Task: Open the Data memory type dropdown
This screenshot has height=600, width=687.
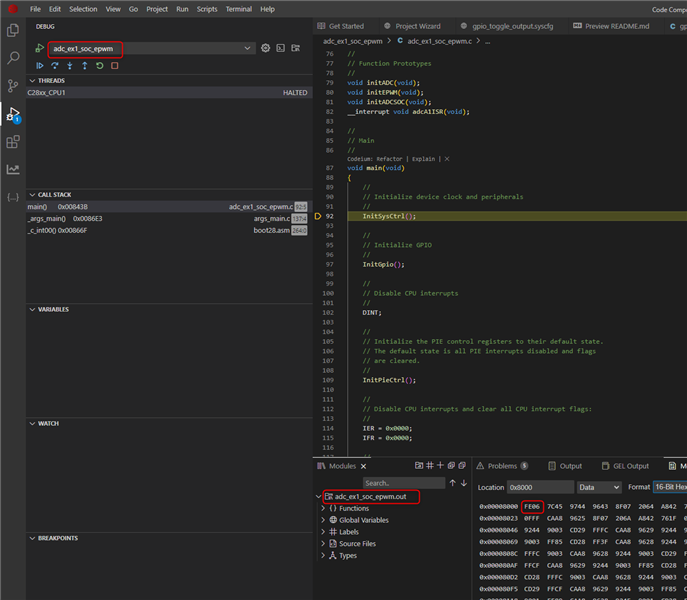Action: coord(599,487)
